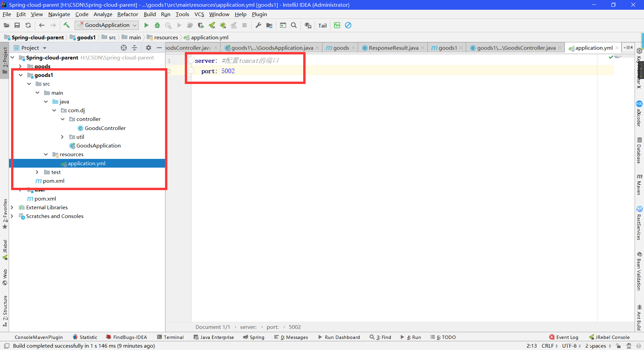Expand the External Libraries node

point(12,207)
